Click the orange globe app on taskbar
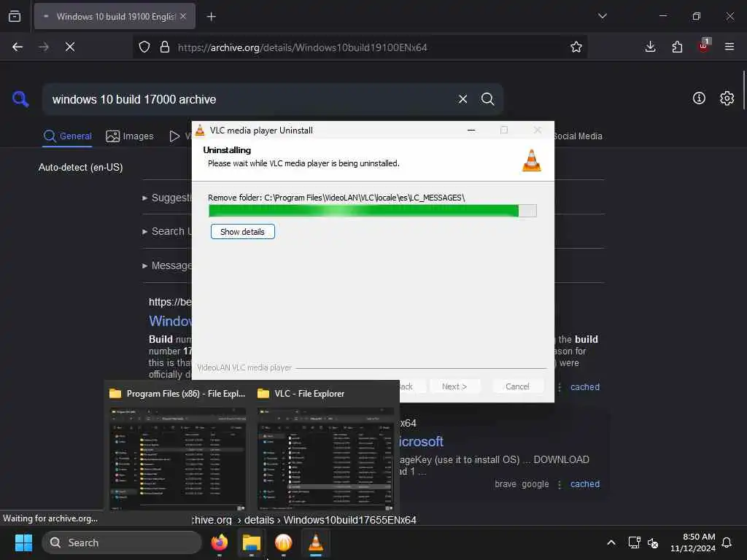Screen dimensions: 747x560 pyautogui.click(x=284, y=542)
